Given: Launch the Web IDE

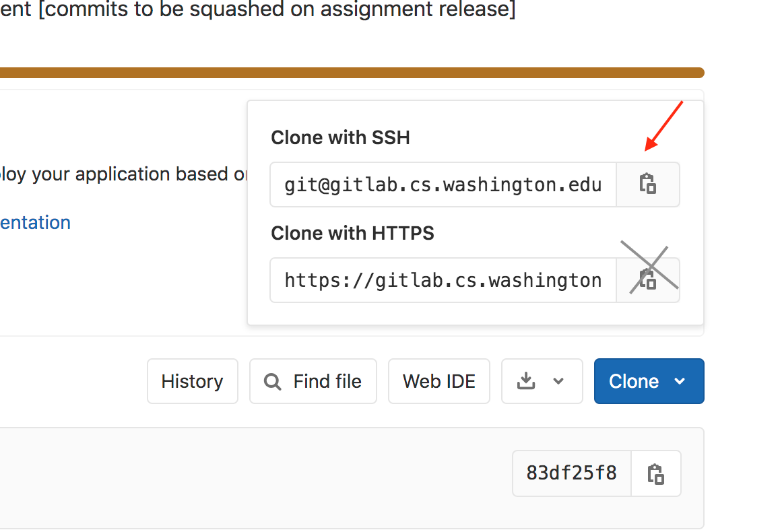Looking at the screenshot, I should point(439,381).
